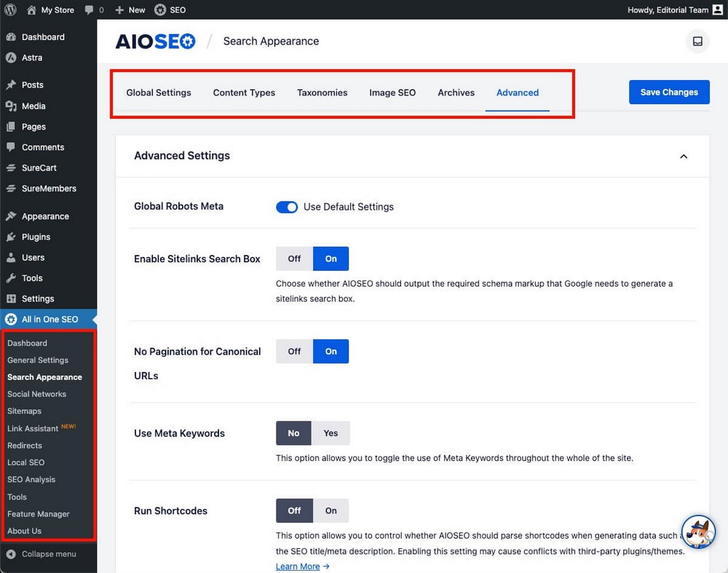Click the AIOSEO logo
The image size is (728, 573).
(156, 42)
